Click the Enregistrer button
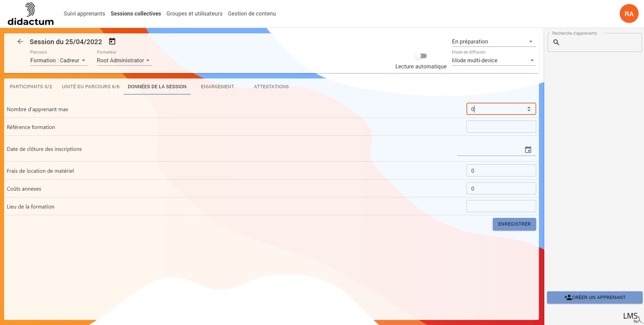Screen dimensions: 644x325 tap(514, 224)
